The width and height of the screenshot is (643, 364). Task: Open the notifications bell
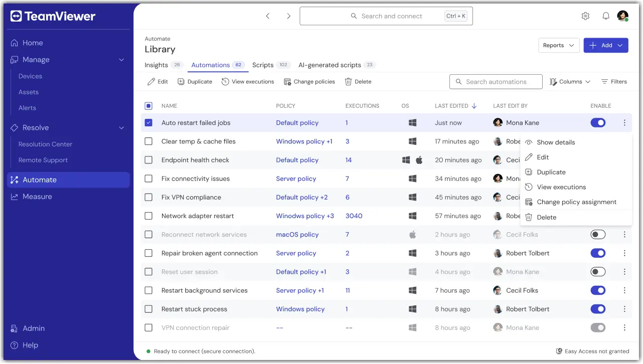click(x=606, y=16)
